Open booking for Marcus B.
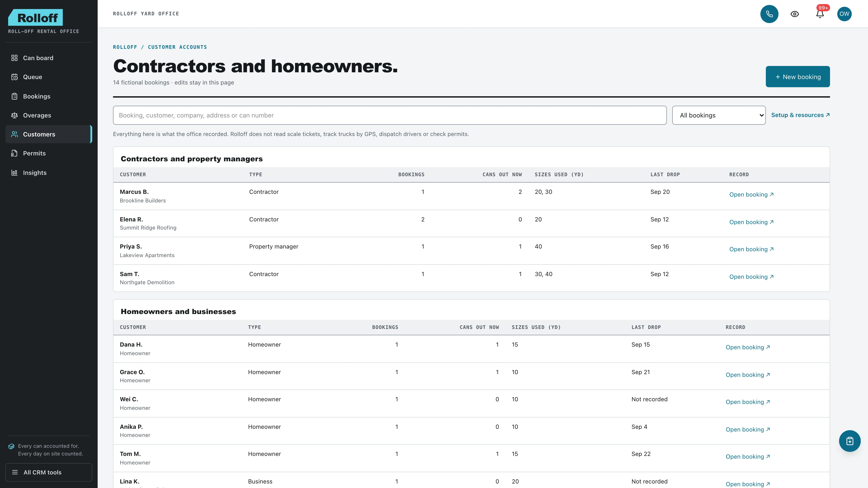868x488 pixels. [x=751, y=194]
